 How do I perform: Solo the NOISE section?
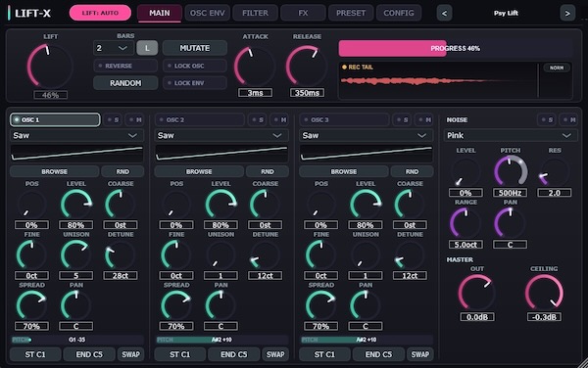[547, 119]
